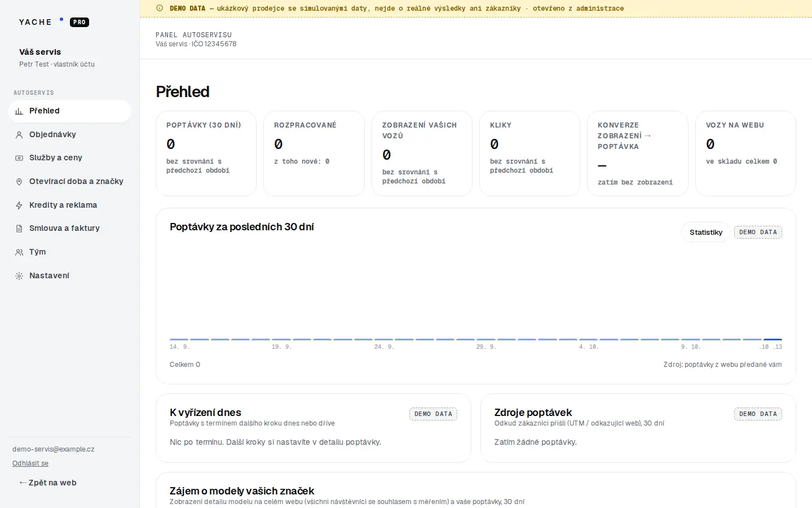Click the Váš servis account name

40,52
